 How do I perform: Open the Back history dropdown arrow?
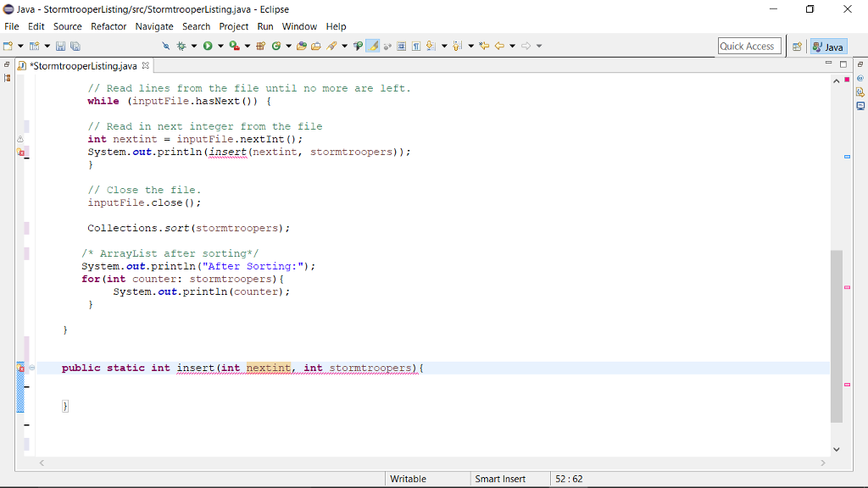pos(512,46)
